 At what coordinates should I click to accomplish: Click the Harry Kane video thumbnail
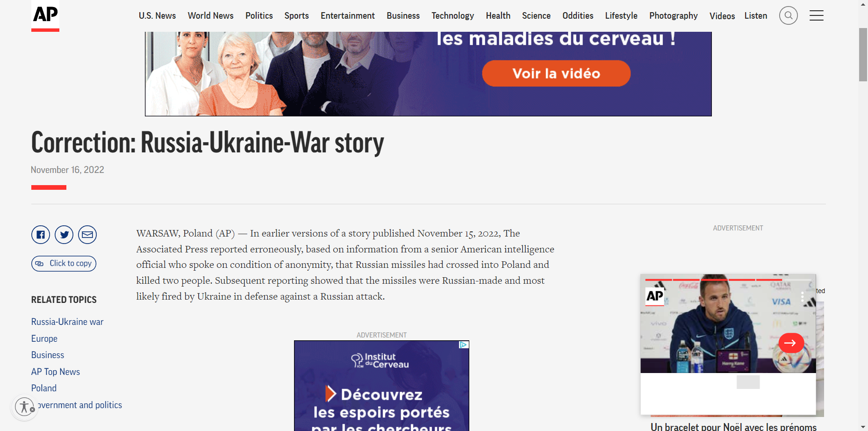point(728,323)
